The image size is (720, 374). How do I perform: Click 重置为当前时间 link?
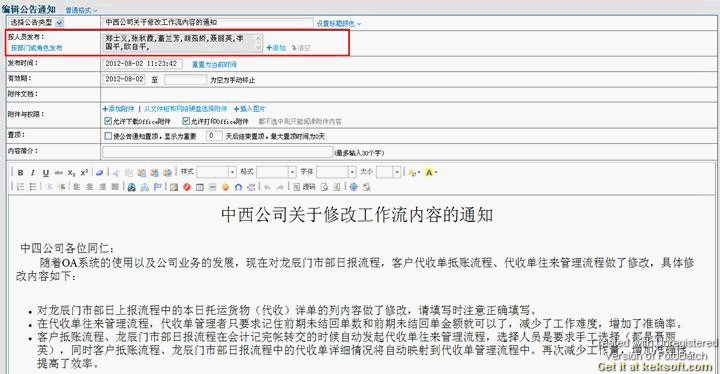point(214,65)
